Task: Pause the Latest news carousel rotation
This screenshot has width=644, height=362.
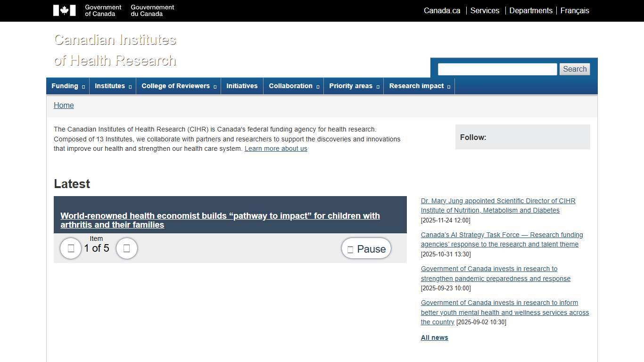Action: [x=366, y=248]
